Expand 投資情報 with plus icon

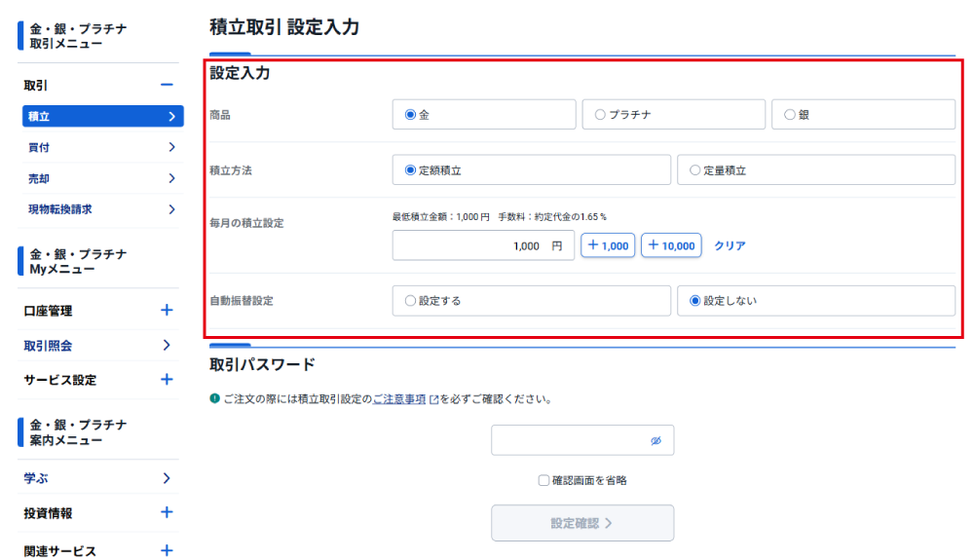point(167,512)
